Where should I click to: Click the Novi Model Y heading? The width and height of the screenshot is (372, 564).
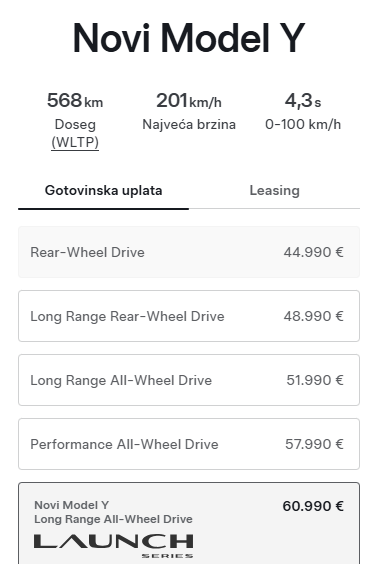click(x=189, y=38)
